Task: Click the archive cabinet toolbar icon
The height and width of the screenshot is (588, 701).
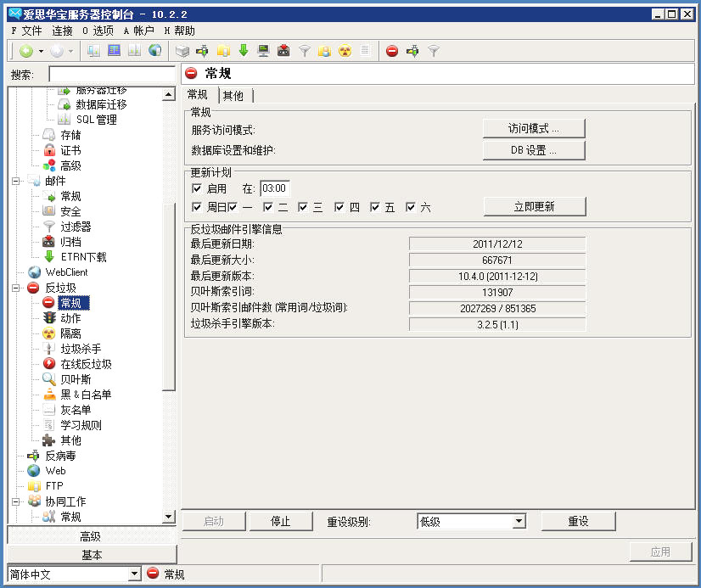Action: point(283,51)
